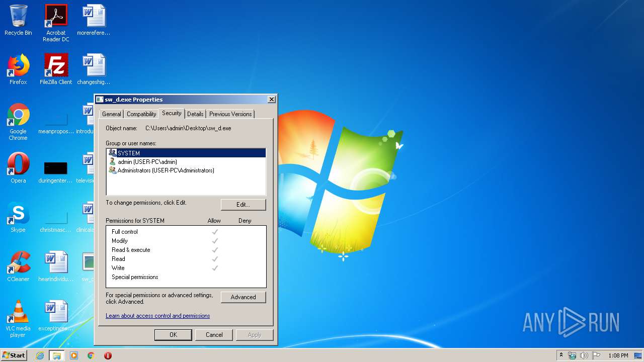
Task: Launch FileZilla Client shortcut
Action: tap(56, 69)
